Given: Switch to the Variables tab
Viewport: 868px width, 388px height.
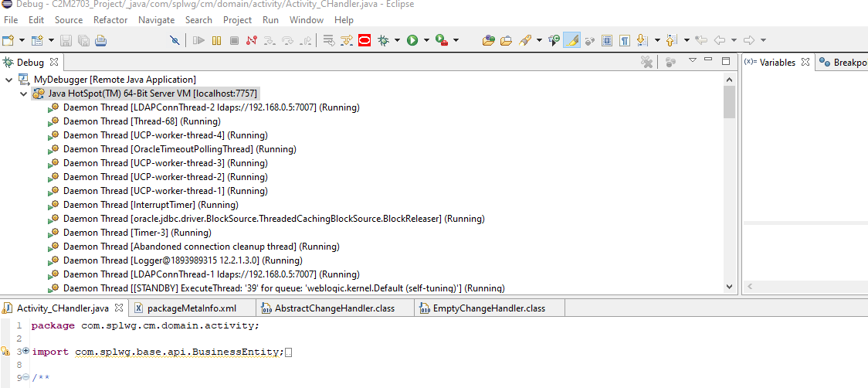Looking at the screenshot, I should tap(777, 62).
